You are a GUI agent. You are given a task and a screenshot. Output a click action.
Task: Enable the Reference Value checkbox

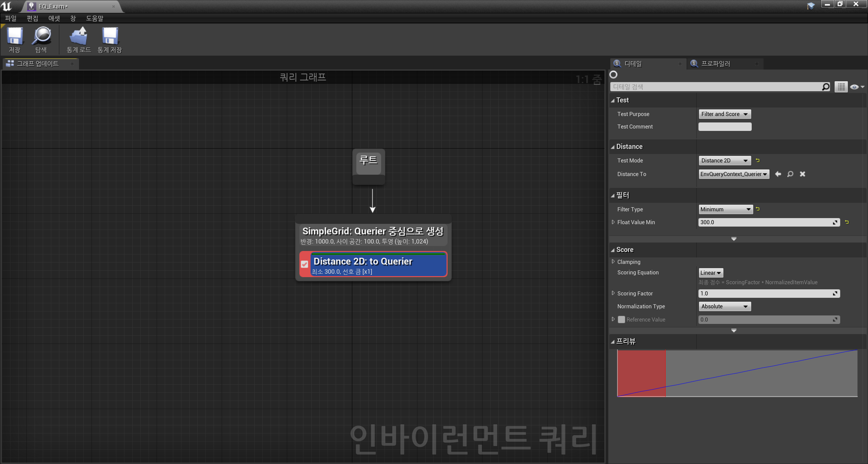click(x=621, y=320)
